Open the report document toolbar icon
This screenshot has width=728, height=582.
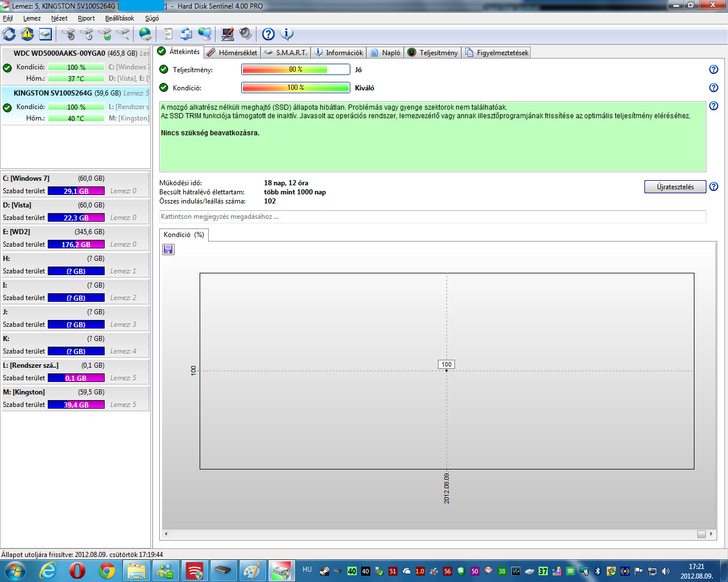pos(168,34)
